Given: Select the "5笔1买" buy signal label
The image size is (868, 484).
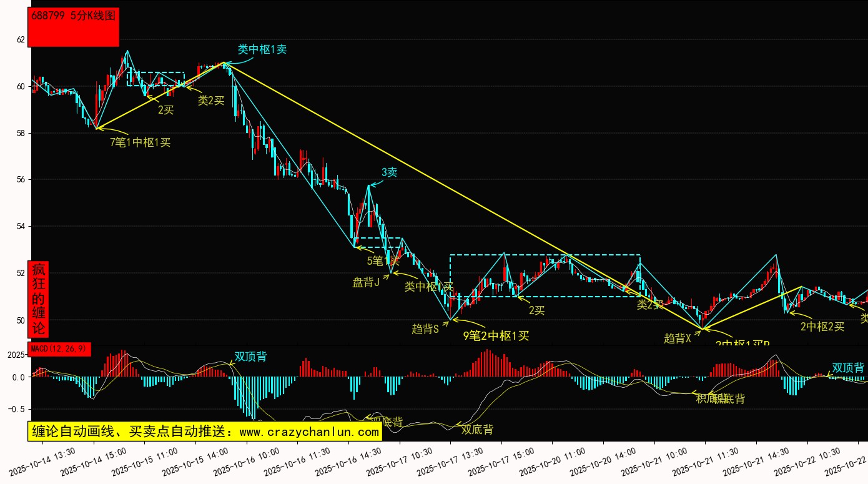Looking at the screenshot, I should pos(383,261).
